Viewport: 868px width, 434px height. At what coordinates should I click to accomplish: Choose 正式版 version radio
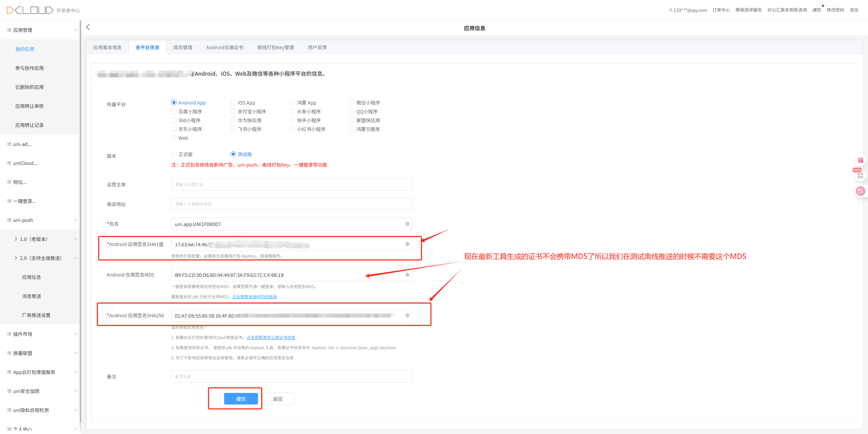pyautogui.click(x=174, y=154)
